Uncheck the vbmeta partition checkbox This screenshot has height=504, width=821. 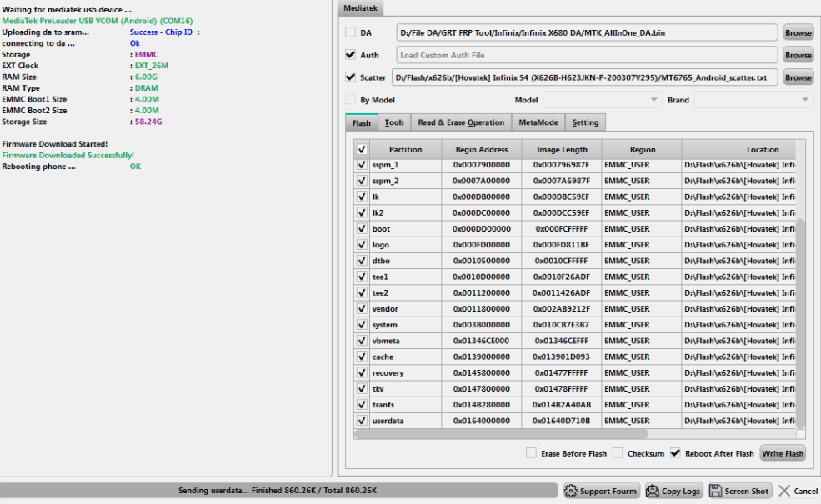tap(361, 341)
